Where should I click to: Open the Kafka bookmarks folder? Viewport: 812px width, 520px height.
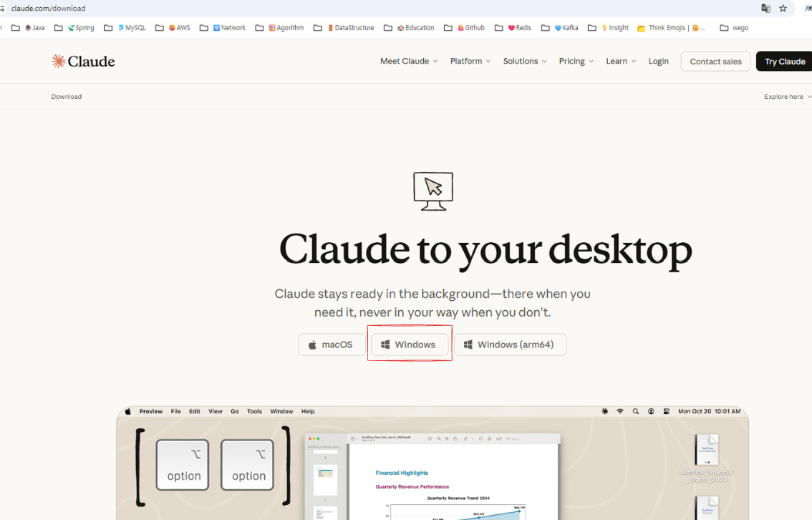(560, 28)
